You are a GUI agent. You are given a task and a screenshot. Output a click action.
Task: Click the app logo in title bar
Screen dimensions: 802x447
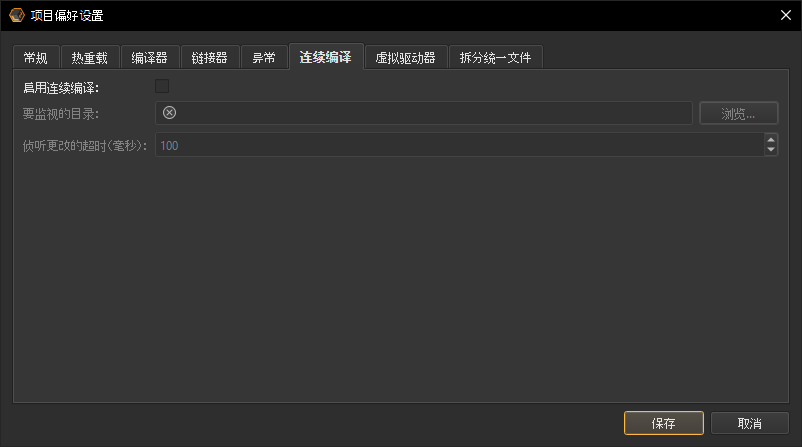[x=17, y=15]
